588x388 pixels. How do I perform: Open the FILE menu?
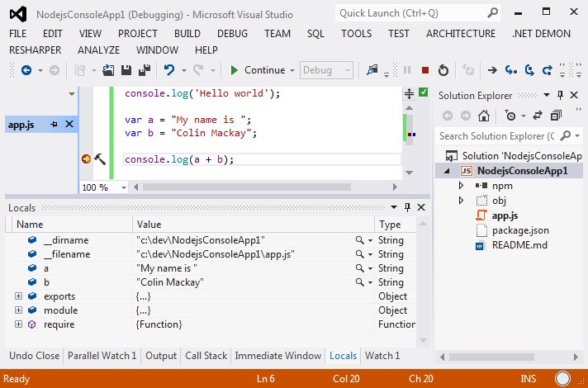click(x=17, y=34)
